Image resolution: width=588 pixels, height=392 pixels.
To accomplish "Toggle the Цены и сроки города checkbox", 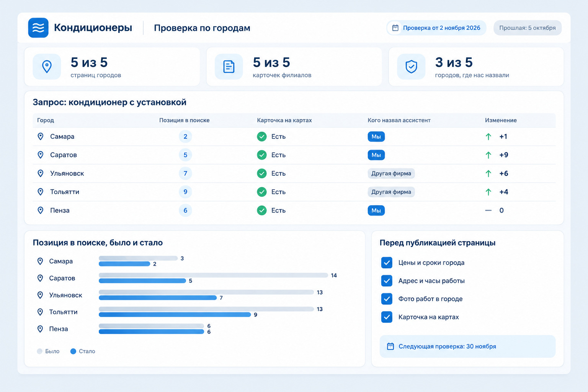I will coord(387,263).
